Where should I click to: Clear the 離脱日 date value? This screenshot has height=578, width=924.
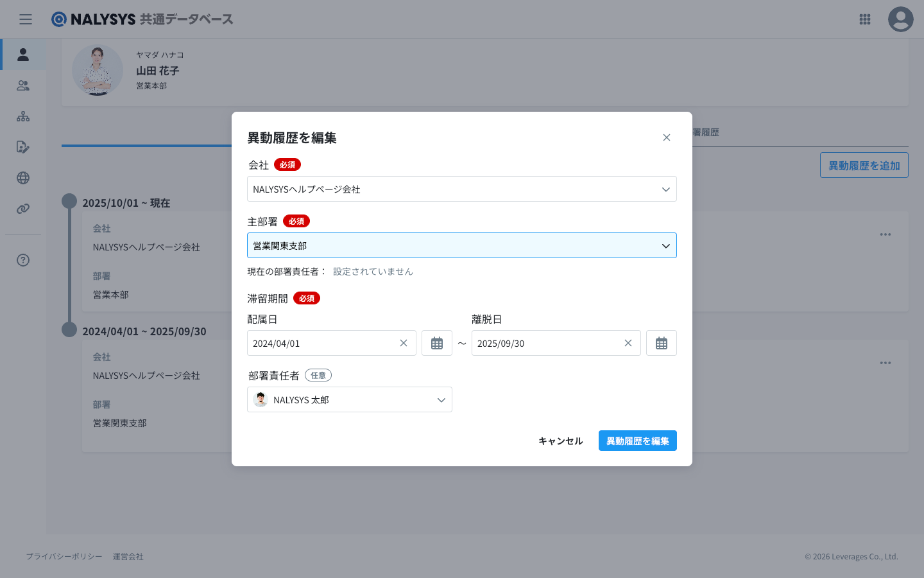pos(628,343)
